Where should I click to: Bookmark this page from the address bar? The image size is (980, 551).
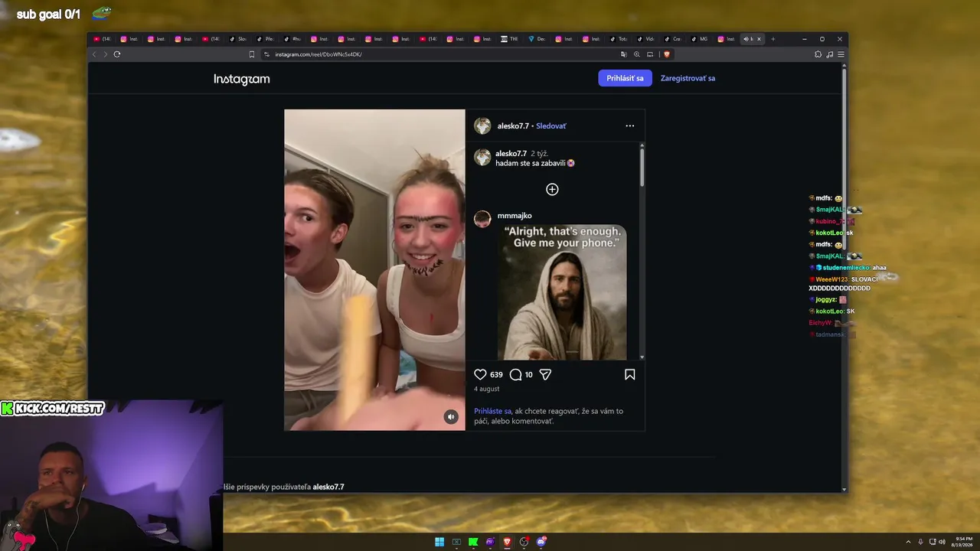[x=251, y=54]
